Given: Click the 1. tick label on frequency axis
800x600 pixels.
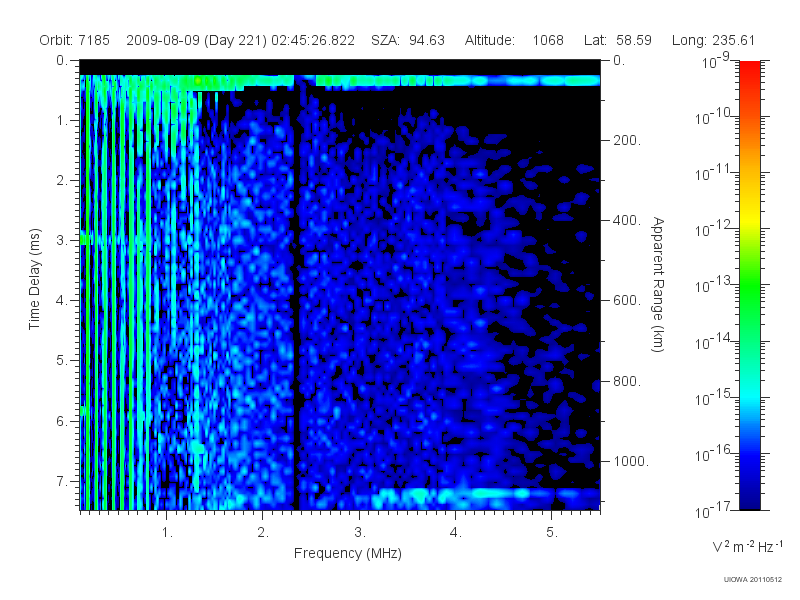Looking at the screenshot, I should (x=167, y=533).
